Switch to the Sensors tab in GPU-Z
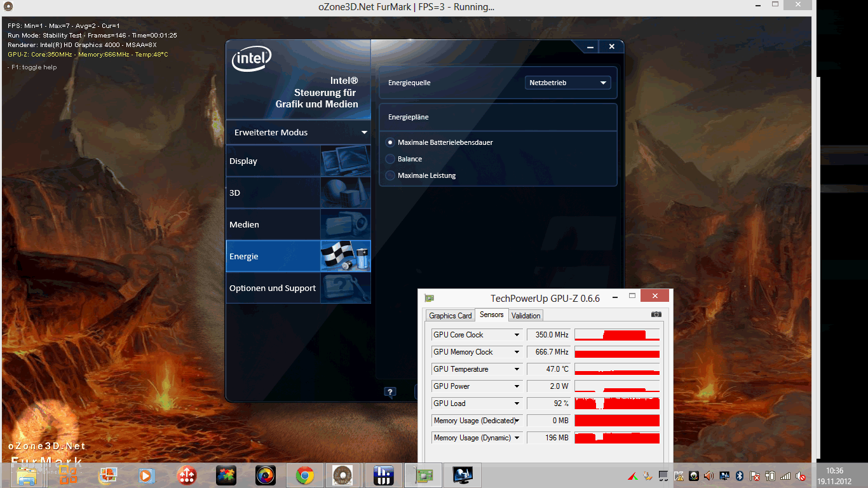868x488 pixels. (x=492, y=315)
